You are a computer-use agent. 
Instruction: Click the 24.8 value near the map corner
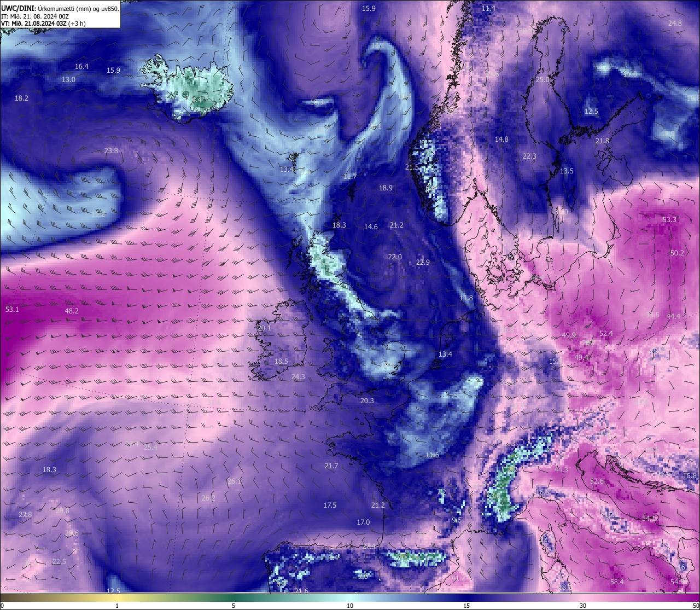pyautogui.click(x=675, y=24)
